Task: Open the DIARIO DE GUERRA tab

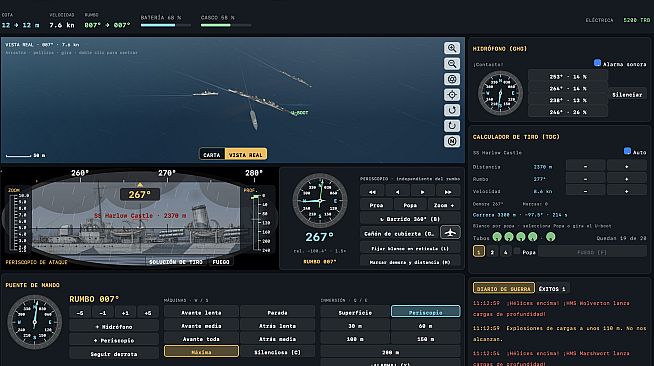Action: 503,288
